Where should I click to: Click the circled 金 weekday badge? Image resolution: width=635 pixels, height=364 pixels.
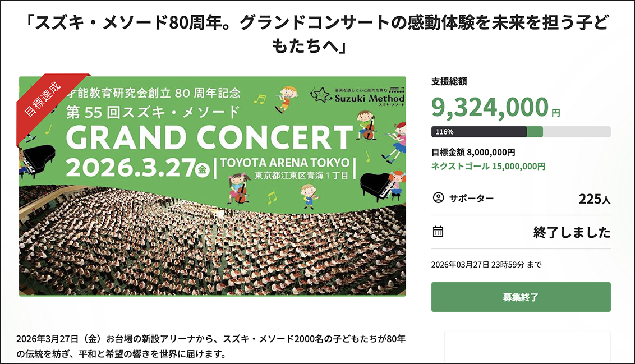click(x=203, y=169)
